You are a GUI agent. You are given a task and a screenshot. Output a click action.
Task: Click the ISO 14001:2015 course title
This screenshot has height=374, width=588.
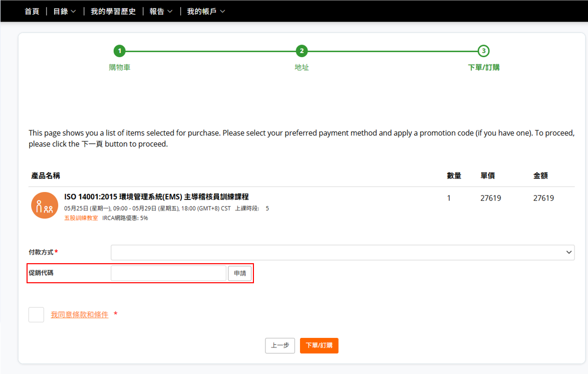(x=156, y=197)
